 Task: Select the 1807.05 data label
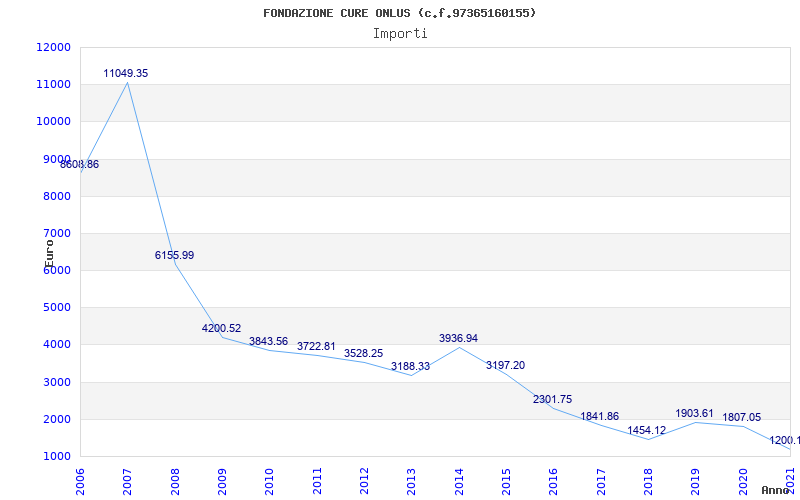tap(741, 417)
